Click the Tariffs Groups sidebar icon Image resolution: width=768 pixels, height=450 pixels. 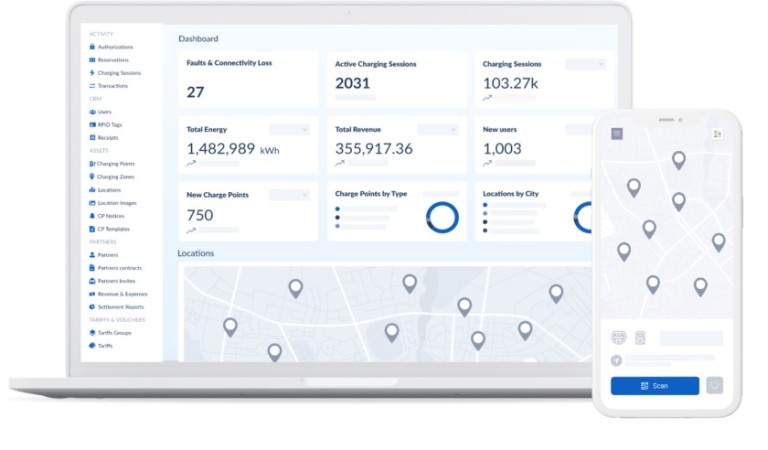click(x=92, y=333)
